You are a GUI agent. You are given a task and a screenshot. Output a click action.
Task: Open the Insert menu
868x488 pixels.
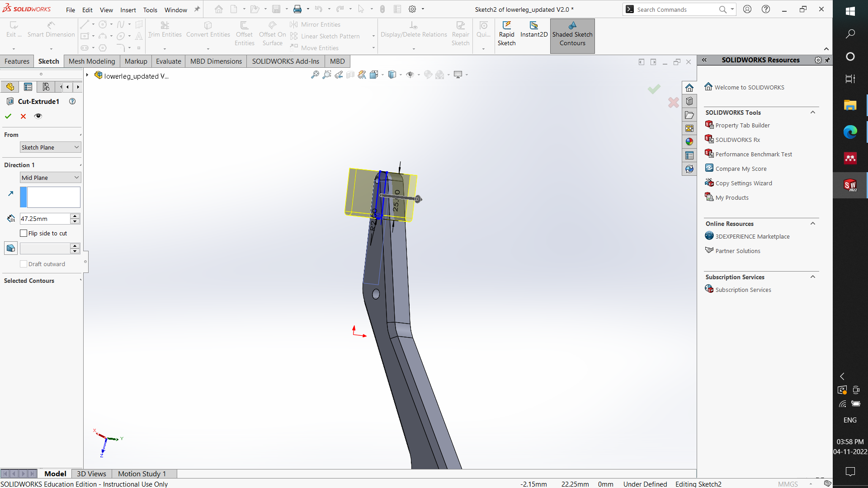point(128,9)
